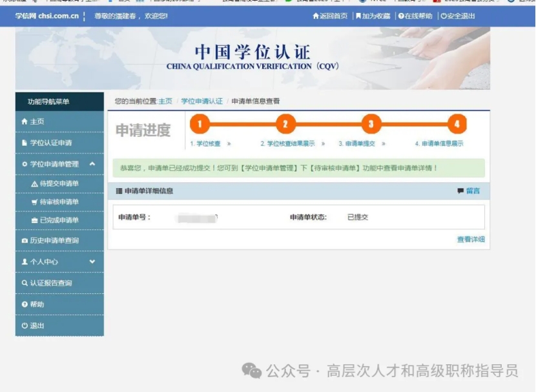Click the help icon beside 在线帮助
The height and width of the screenshot is (392, 536).
click(401, 16)
